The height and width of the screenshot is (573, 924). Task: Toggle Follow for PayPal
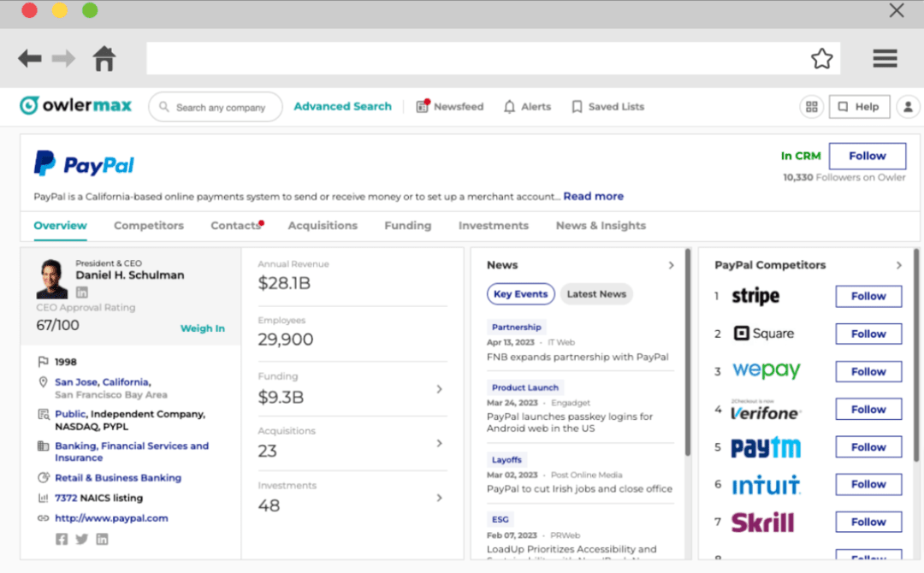point(867,156)
